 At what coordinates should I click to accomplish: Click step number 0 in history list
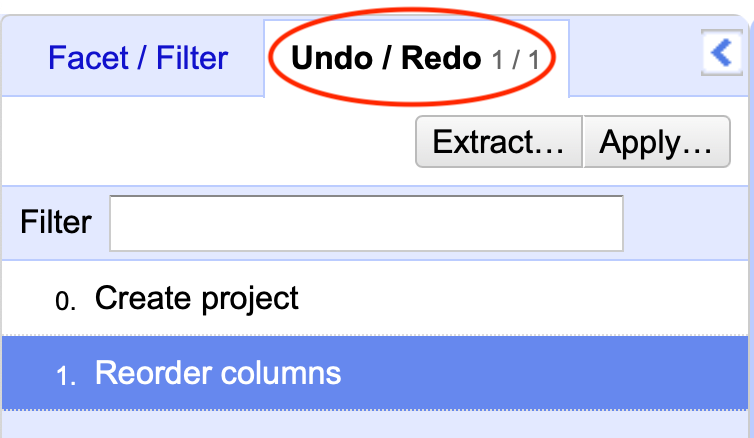[66, 300]
